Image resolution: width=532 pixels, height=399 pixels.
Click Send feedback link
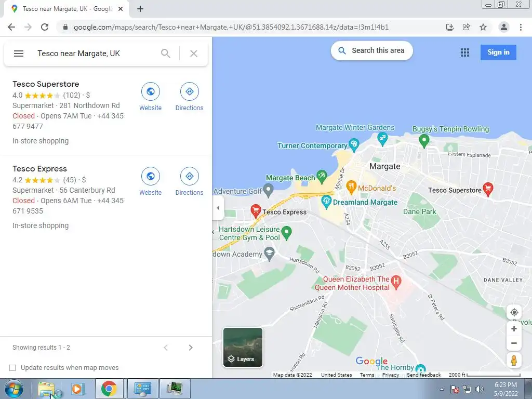424,375
